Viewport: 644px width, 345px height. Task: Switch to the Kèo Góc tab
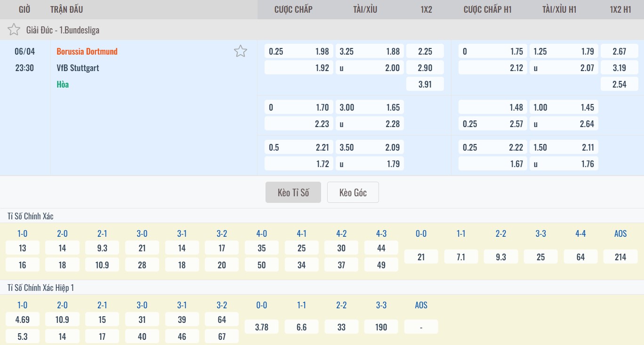(353, 193)
